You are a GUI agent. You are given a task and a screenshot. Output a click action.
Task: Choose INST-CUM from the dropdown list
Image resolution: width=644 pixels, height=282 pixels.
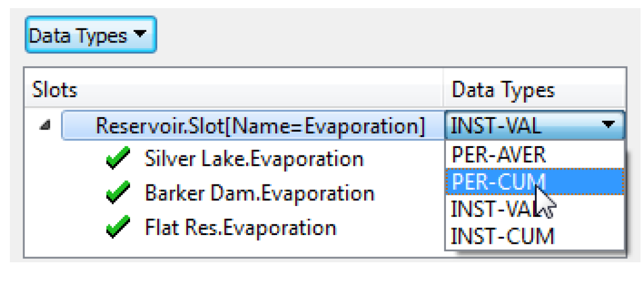click(x=502, y=236)
